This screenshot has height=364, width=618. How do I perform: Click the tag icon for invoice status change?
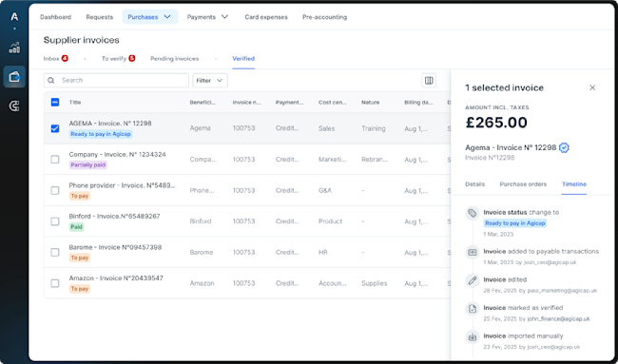pyautogui.click(x=473, y=213)
